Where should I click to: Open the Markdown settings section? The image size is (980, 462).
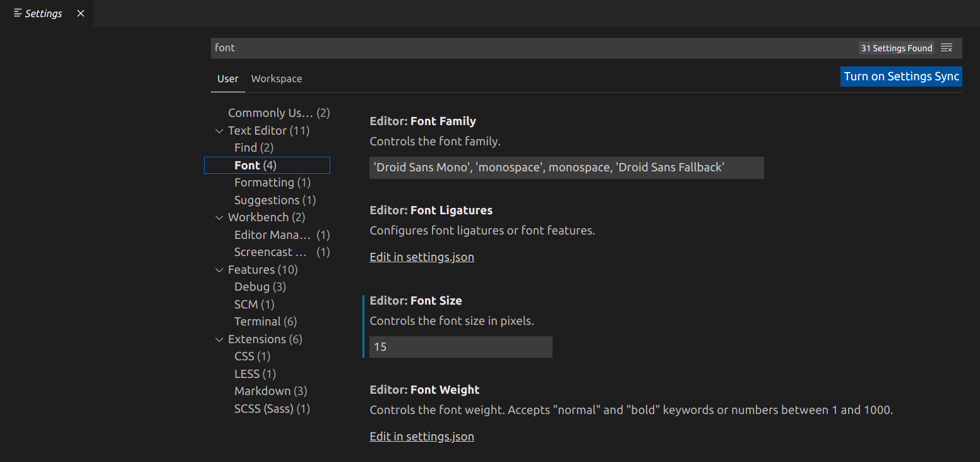pos(263,391)
